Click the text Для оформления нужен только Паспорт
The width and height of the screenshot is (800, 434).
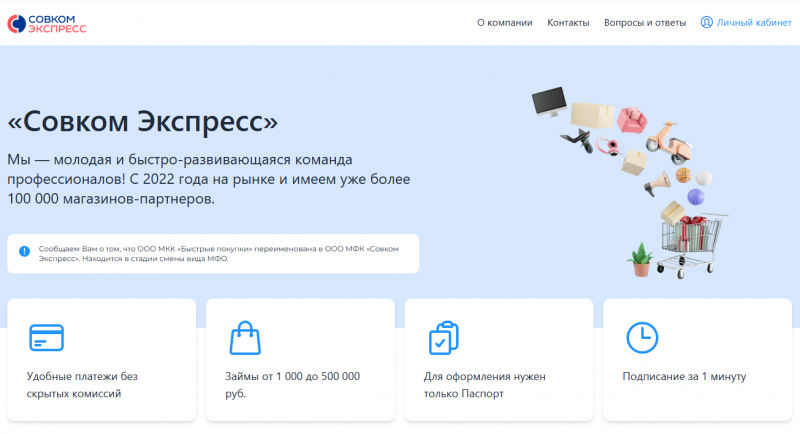coord(485,385)
